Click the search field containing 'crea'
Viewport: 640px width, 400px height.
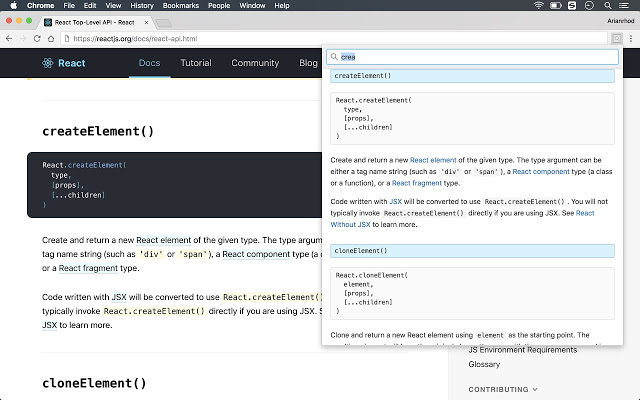[472, 57]
